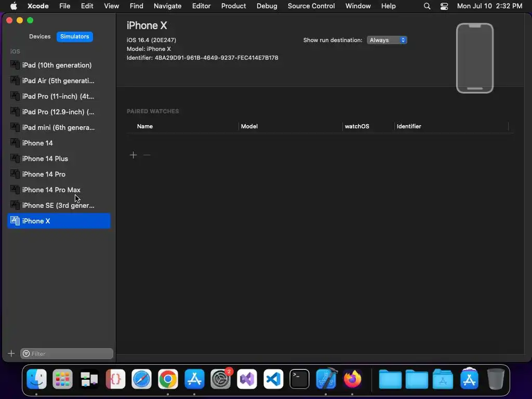Pick iPad Pro (12.9-inch) simulator

pyautogui.click(x=59, y=112)
